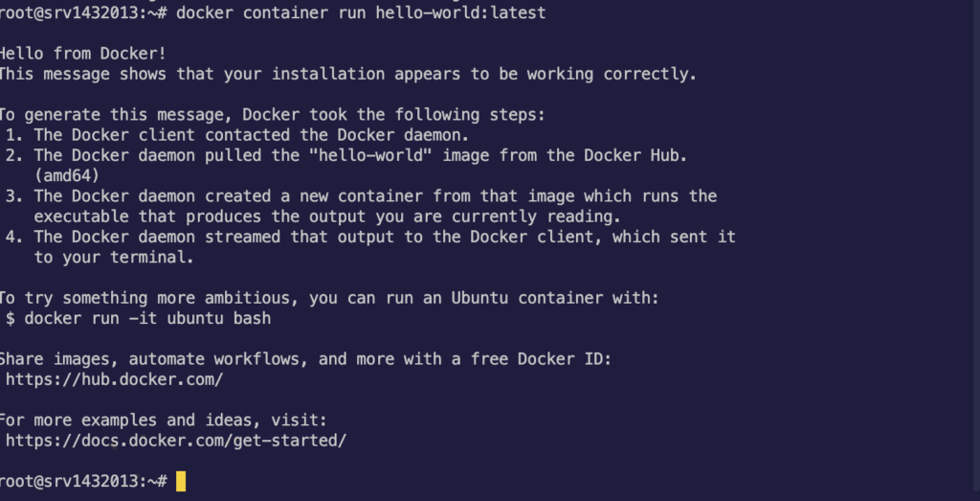Click step 4 about streaming output to client
The height and width of the screenshot is (501, 980).
(x=383, y=237)
